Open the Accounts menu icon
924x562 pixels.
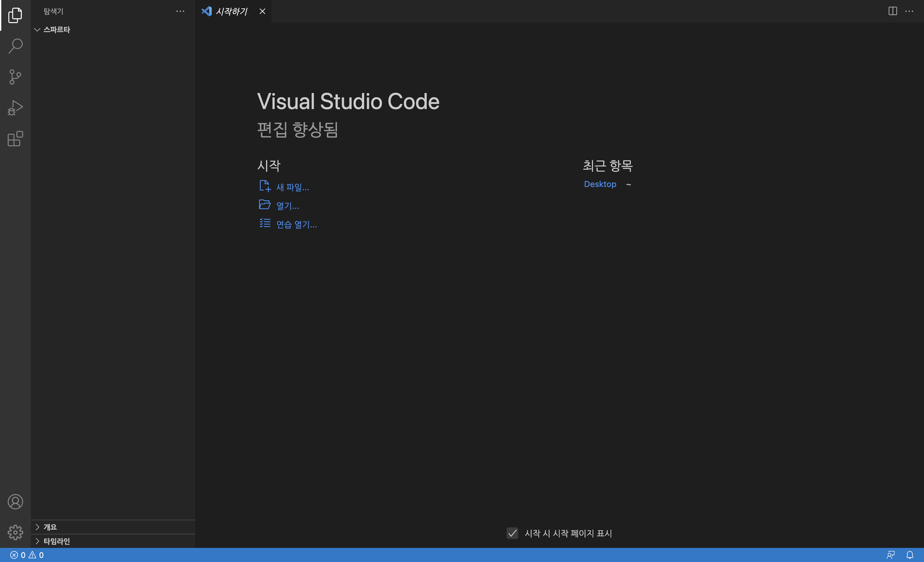pyautogui.click(x=15, y=502)
